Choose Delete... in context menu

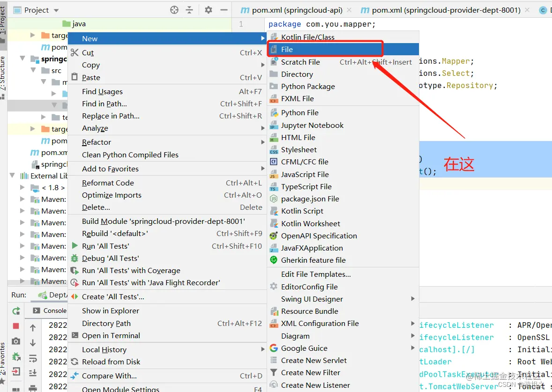pyautogui.click(x=167, y=207)
